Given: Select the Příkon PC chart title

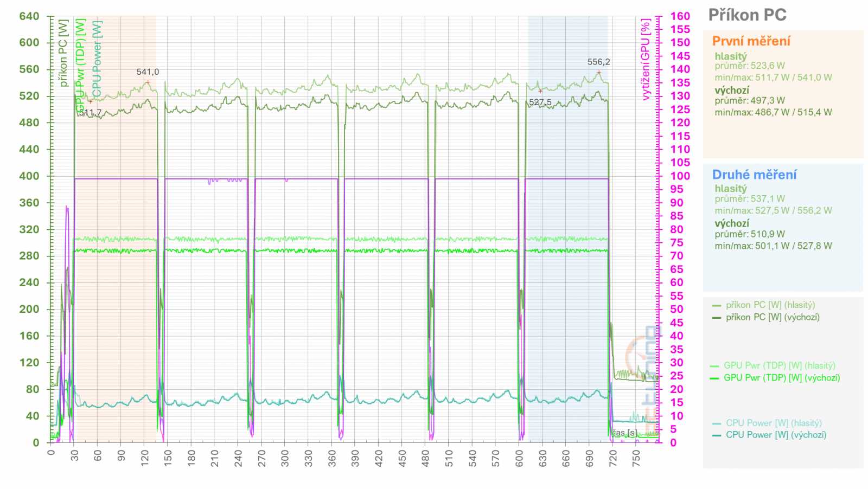Looking at the screenshot, I should coord(748,15).
